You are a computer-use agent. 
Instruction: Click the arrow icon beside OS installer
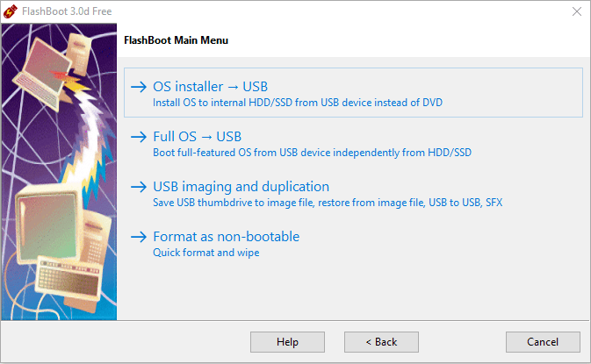[138, 87]
